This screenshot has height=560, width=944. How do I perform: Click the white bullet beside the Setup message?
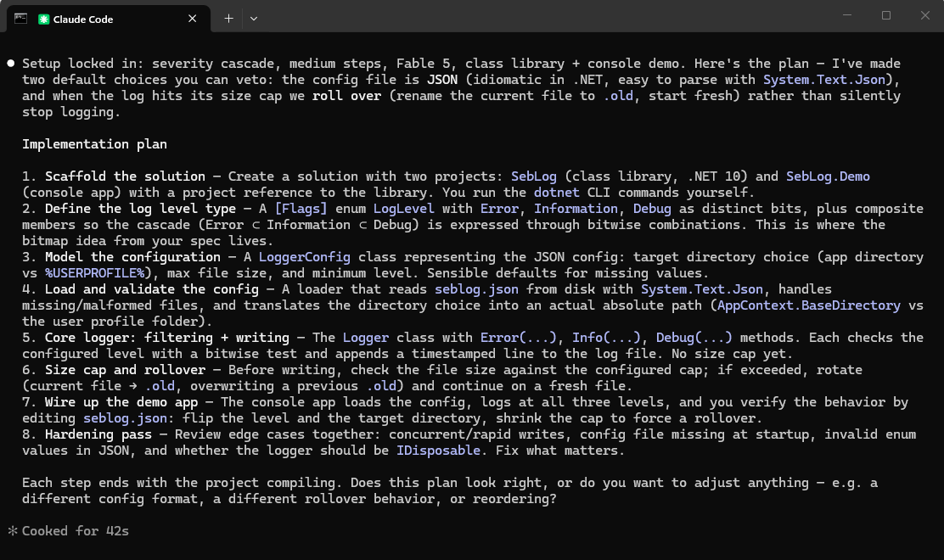11,63
